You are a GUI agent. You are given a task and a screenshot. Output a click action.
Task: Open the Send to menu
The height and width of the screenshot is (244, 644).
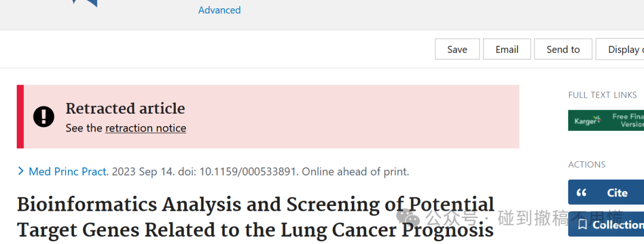click(563, 49)
